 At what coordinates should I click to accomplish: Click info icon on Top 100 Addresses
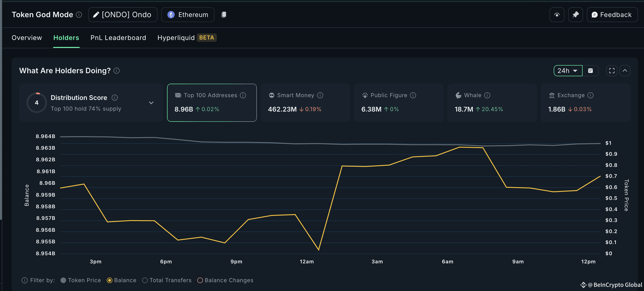pyautogui.click(x=243, y=96)
